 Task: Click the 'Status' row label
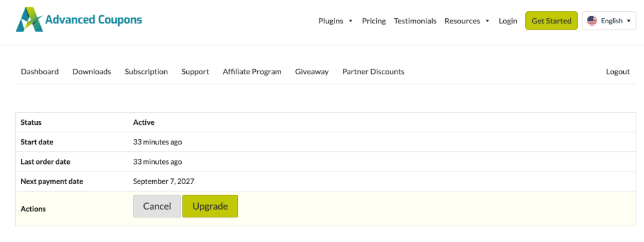click(x=31, y=122)
